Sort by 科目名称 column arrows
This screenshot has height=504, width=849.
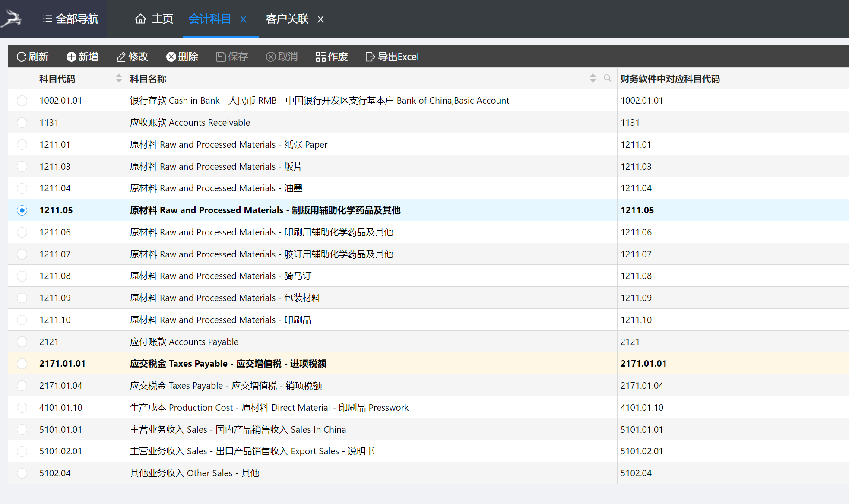coord(592,79)
